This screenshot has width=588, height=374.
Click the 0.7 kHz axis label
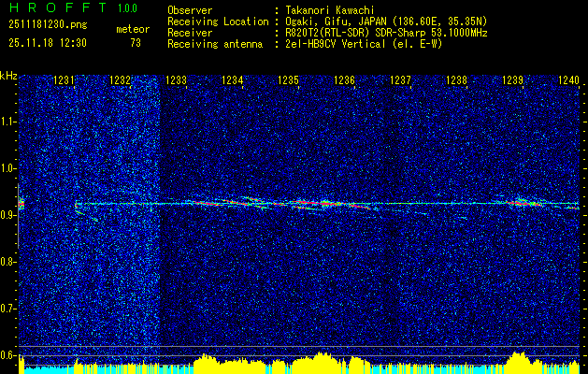[x=7, y=309]
